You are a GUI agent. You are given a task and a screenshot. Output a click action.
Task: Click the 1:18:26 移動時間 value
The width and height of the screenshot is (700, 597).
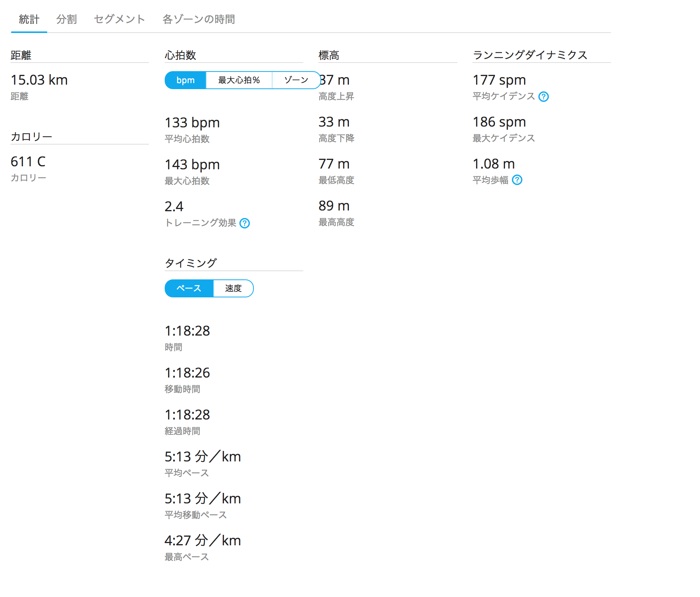pyautogui.click(x=188, y=373)
